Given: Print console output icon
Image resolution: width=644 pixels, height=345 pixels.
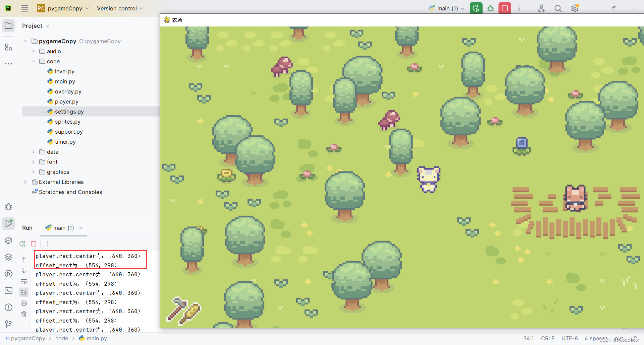Looking at the screenshot, I should [24, 303].
